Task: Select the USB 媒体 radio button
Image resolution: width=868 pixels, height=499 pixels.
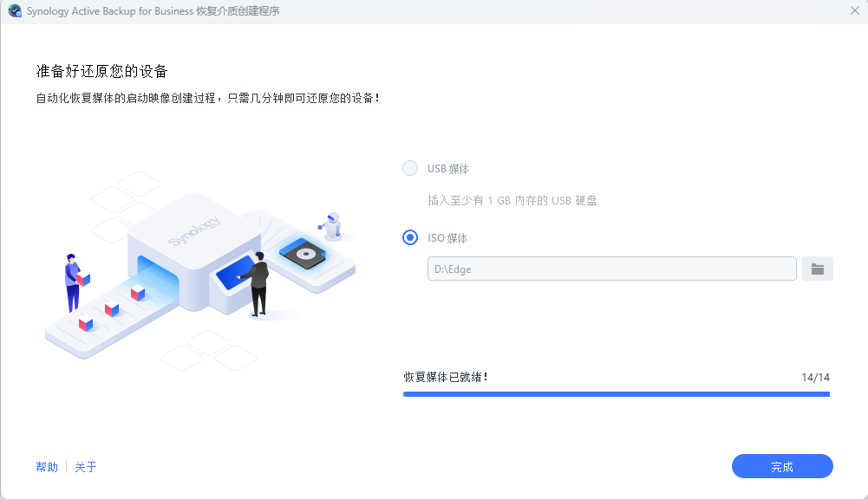Action: [410, 169]
